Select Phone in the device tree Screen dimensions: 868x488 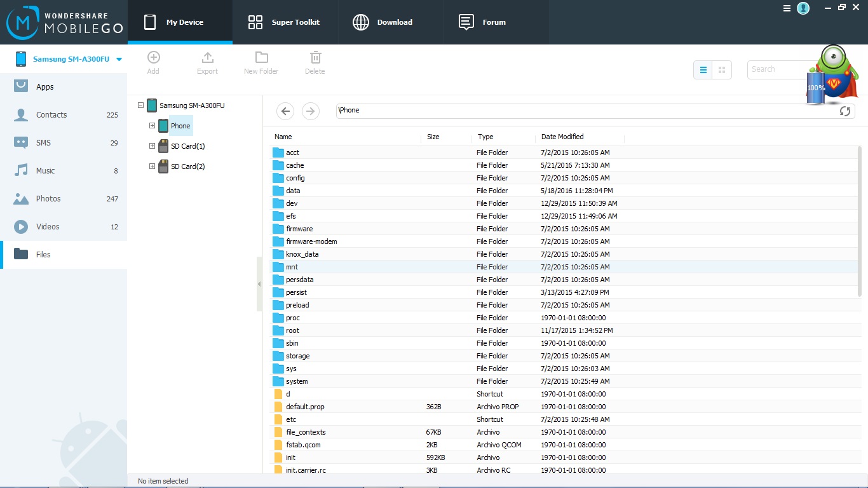coord(180,126)
